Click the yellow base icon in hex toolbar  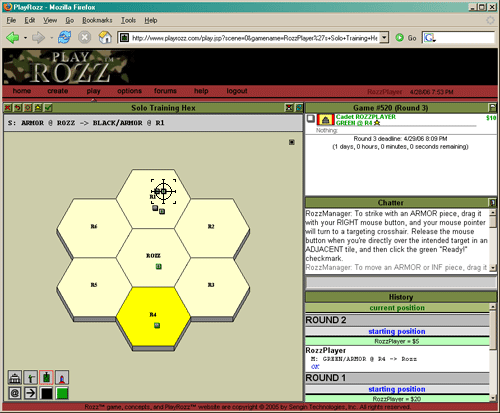[38, 108]
